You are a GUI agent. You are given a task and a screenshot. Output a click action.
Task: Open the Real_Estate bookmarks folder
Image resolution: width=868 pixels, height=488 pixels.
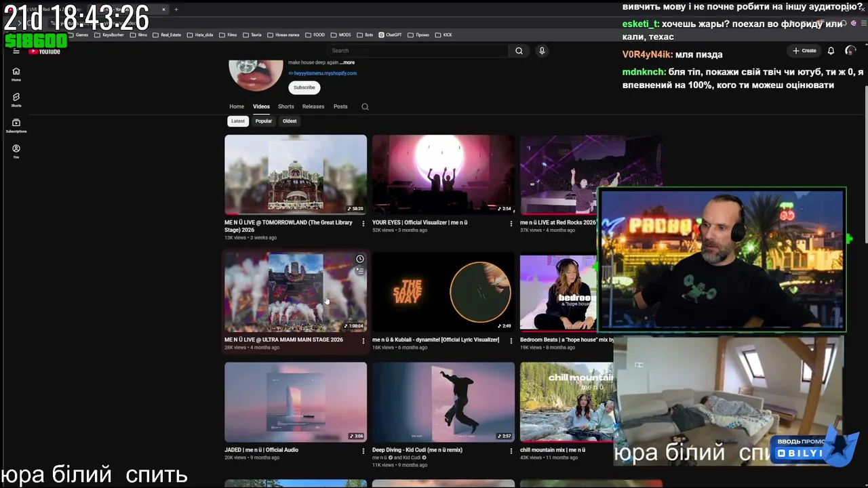[166, 35]
